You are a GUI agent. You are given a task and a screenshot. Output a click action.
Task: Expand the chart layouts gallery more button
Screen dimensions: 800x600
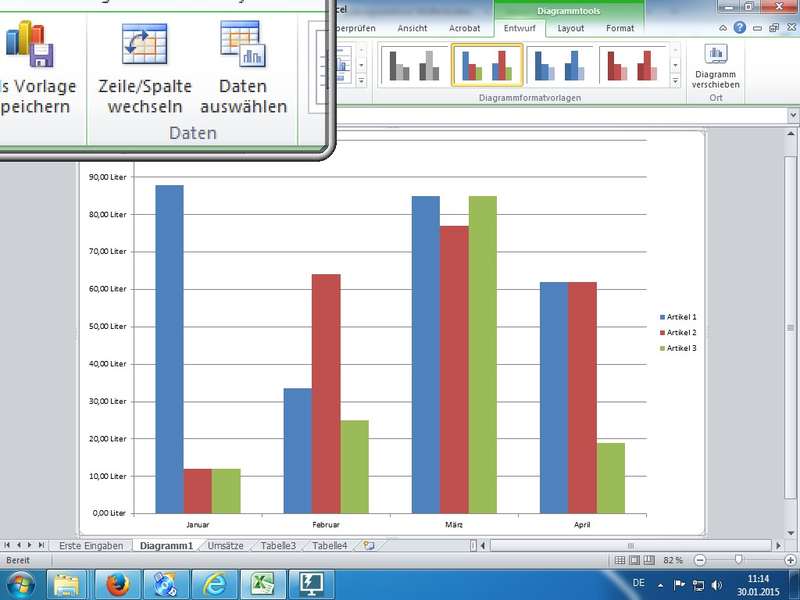(x=361, y=81)
